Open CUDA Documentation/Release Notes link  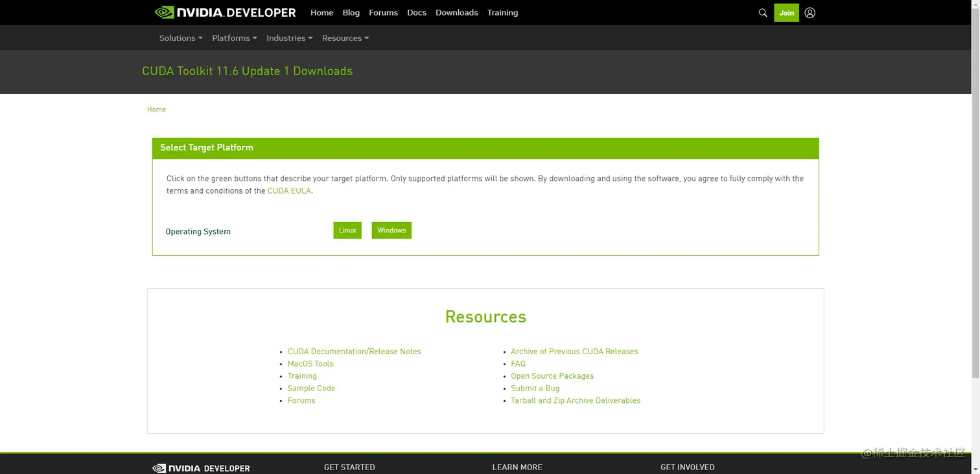355,352
